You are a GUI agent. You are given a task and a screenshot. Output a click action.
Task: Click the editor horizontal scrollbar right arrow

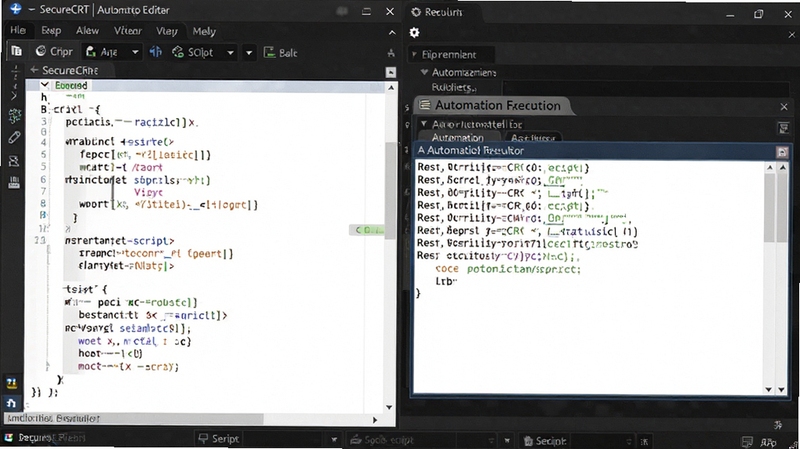pyautogui.click(x=375, y=420)
